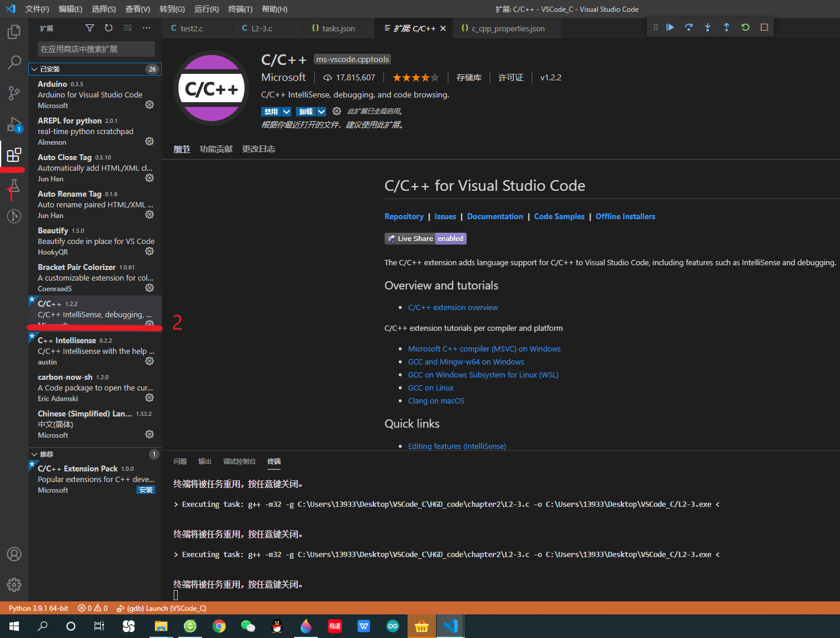The image size is (840, 638).
Task: Click the disable extension button
Action: (271, 112)
